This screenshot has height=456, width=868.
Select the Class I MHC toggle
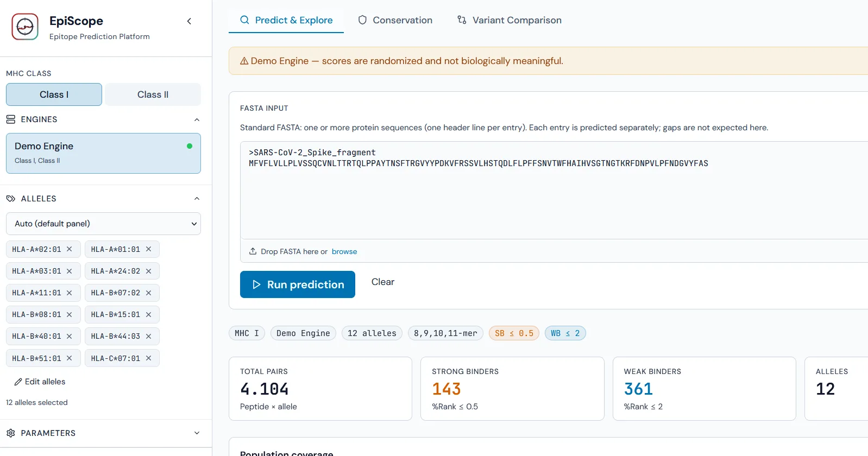pos(54,94)
